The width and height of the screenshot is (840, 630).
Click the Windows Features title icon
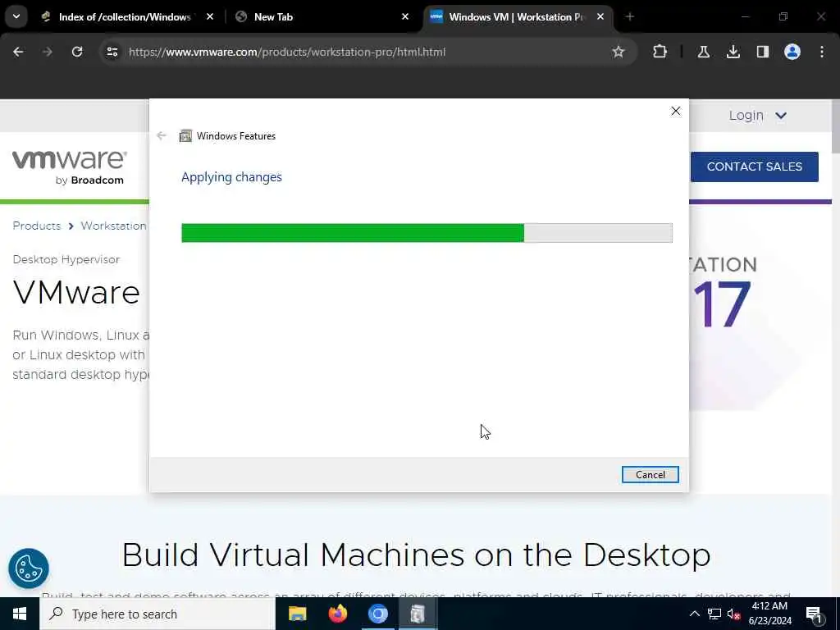[x=185, y=136]
